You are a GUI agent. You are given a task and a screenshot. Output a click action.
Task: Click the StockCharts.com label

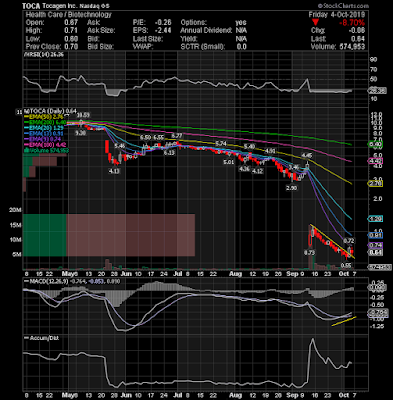pyautogui.click(x=343, y=6)
